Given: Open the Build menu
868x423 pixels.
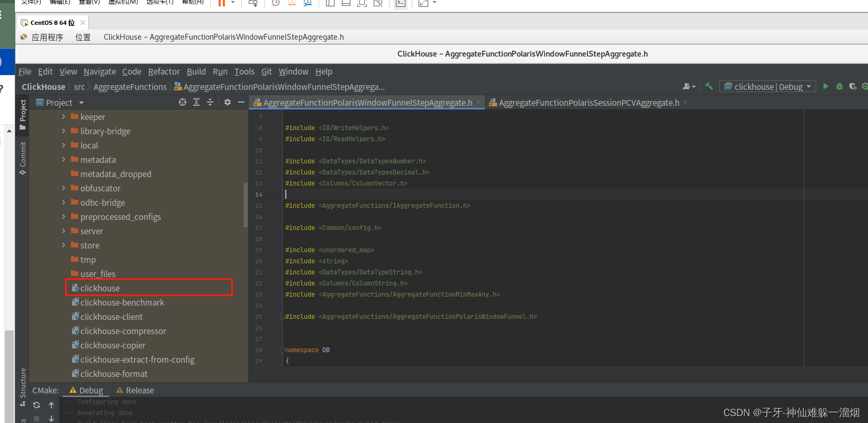Looking at the screenshot, I should (196, 71).
